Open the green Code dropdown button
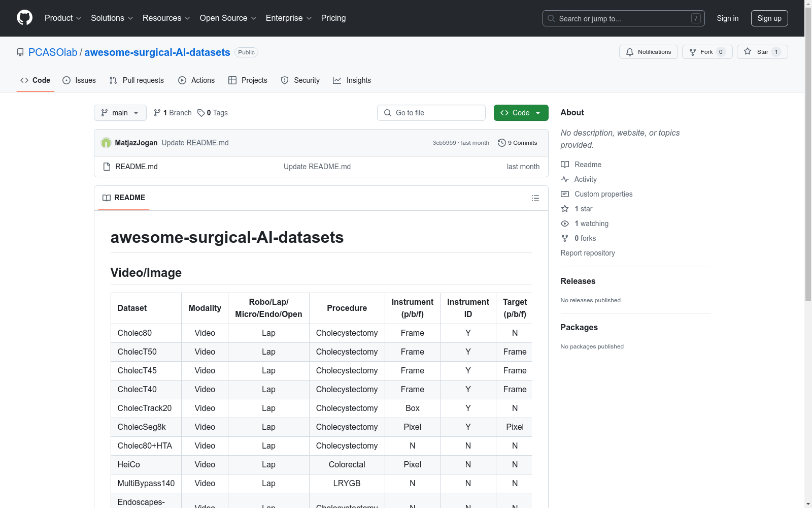This screenshot has height=508, width=812. coord(521,113)
